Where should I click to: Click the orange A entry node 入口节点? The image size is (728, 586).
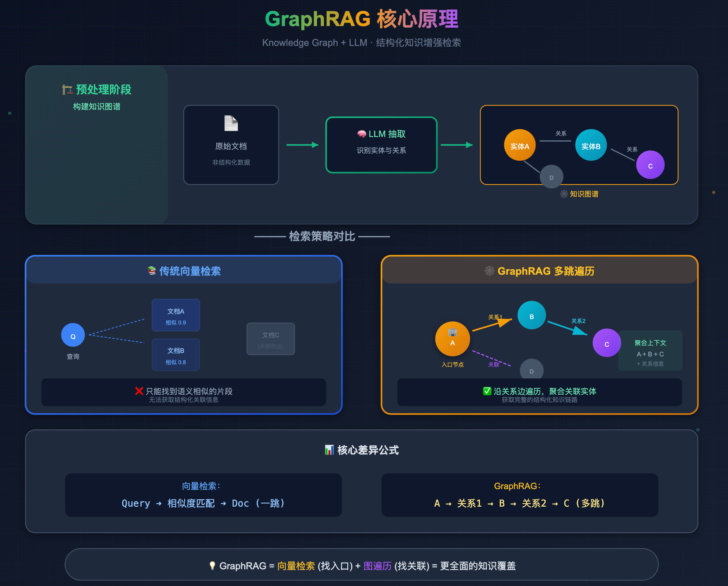coord(452,339)
